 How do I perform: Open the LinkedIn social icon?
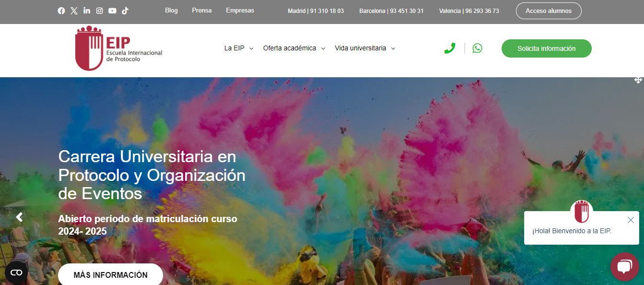(x=87, y=11)
